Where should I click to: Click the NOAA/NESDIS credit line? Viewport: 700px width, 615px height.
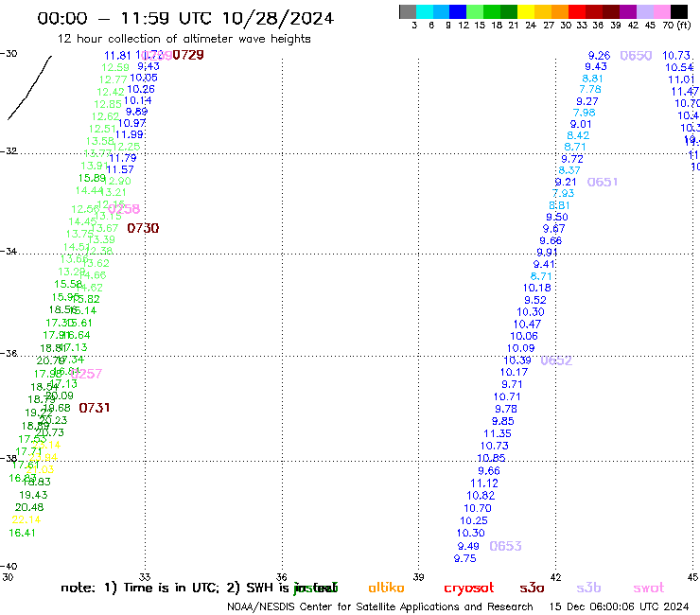380,606
